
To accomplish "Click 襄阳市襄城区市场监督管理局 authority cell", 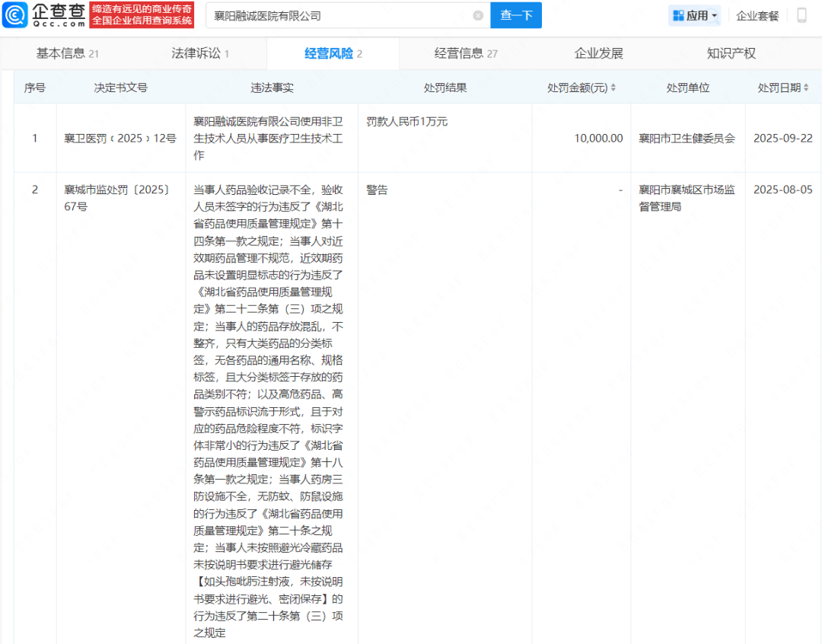I will 687,198.
